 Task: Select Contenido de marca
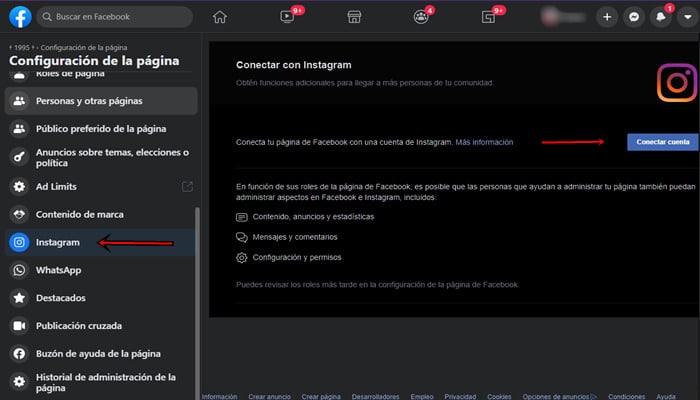click(101, 214)
